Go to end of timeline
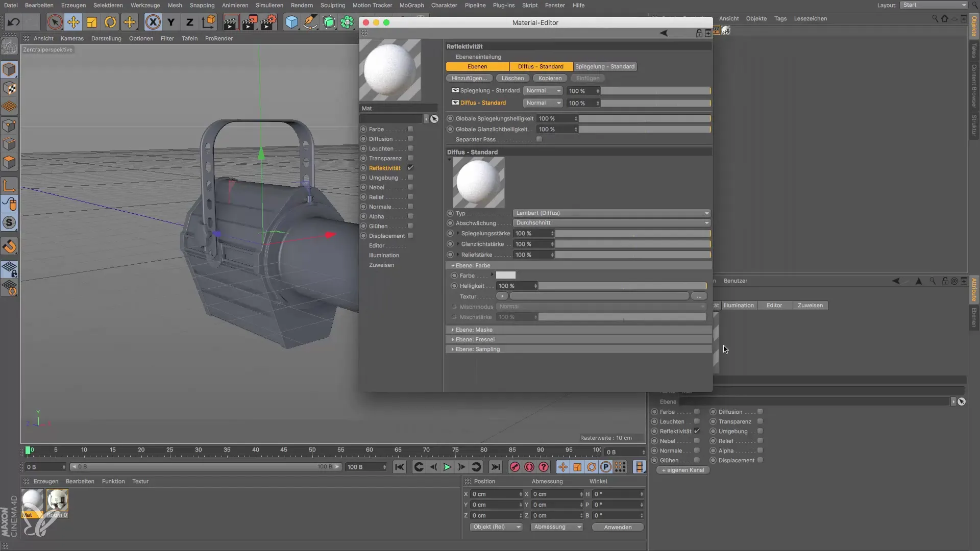This screenshot has height=551, width=980. click(495, 467)
